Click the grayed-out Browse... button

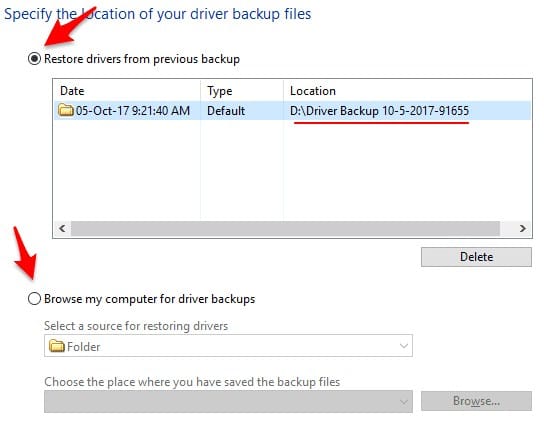476,401
